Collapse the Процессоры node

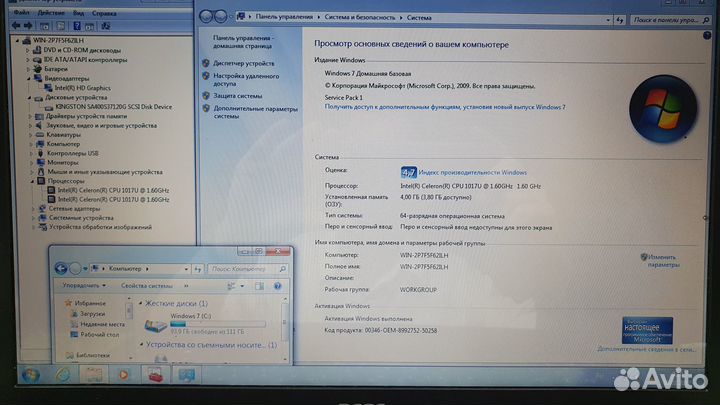[32, 181]
